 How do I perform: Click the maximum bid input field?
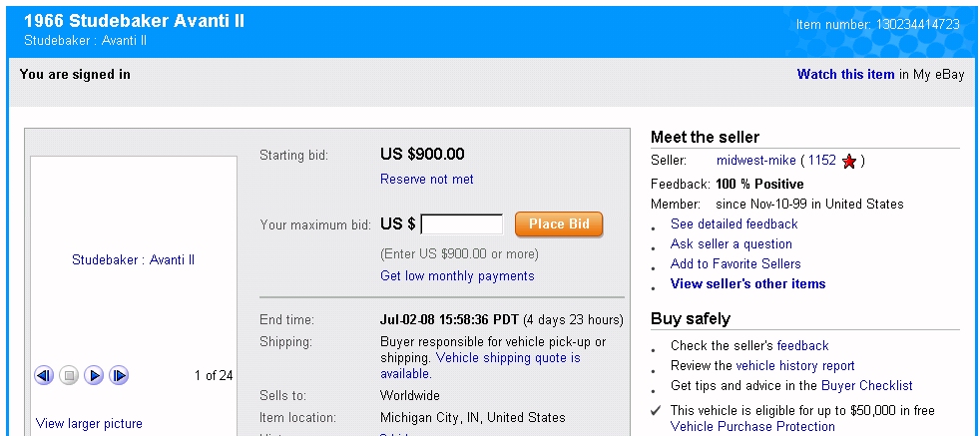coord(462,224)
